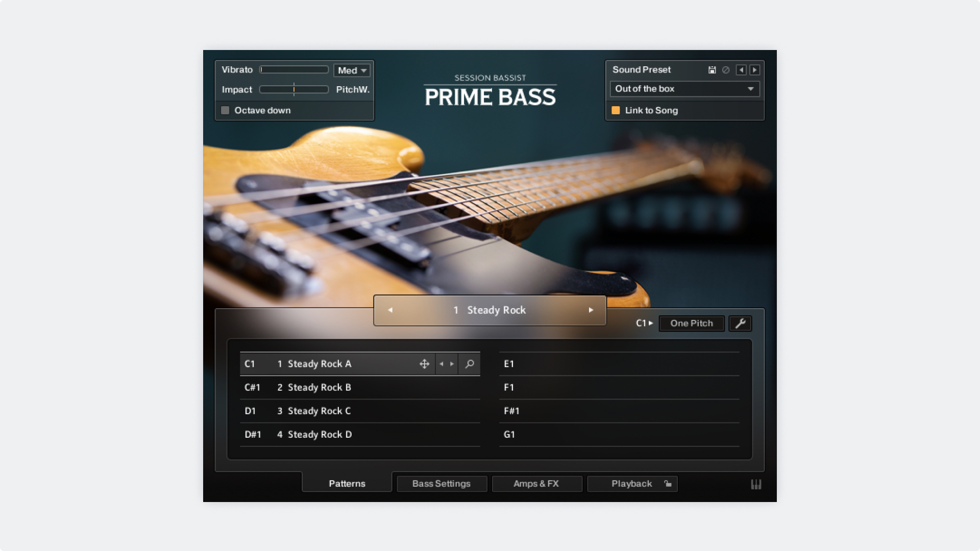
Task: Toggle the Link to Song option
Action: pyautogui.click(x=616, y=110)
